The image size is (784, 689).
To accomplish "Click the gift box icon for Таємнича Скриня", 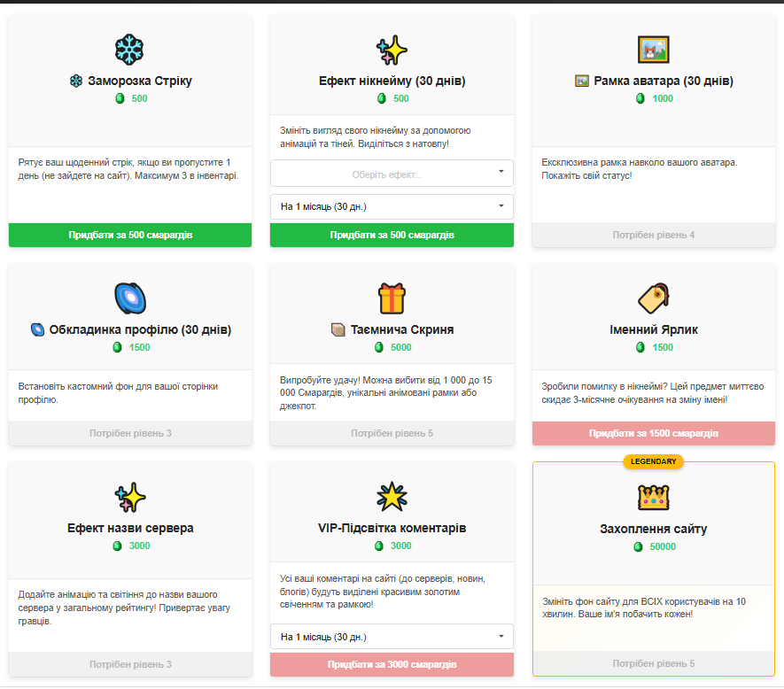I will pyautogui.click(x=392, y=298).
